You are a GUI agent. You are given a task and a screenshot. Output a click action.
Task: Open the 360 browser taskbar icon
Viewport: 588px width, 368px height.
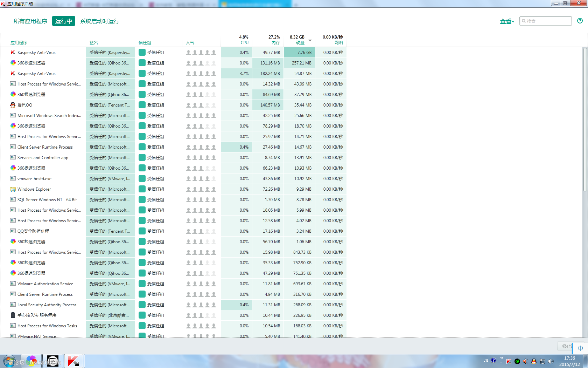point(31,361)
